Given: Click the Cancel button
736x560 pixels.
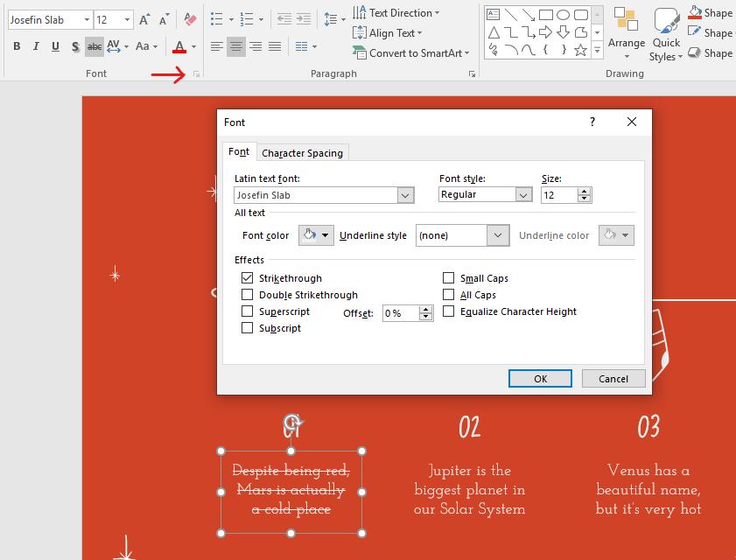Looking at the screenshot, I should (x=613, y=378).
